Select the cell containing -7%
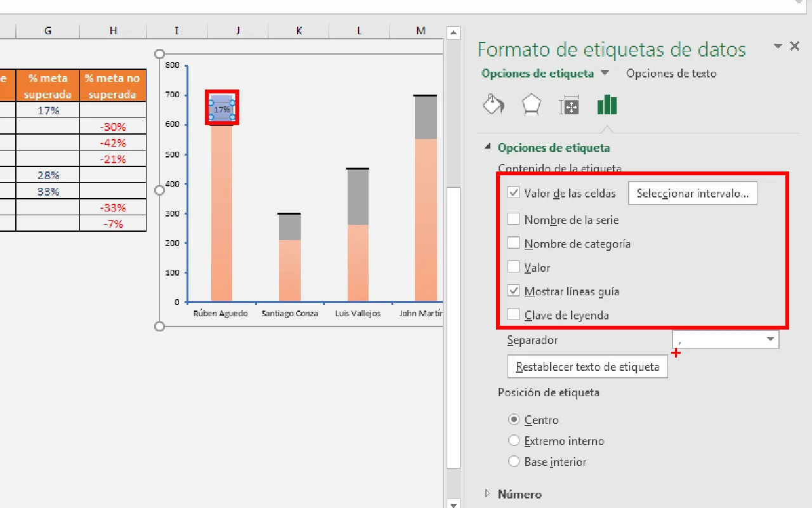 [x=114, y=224]
